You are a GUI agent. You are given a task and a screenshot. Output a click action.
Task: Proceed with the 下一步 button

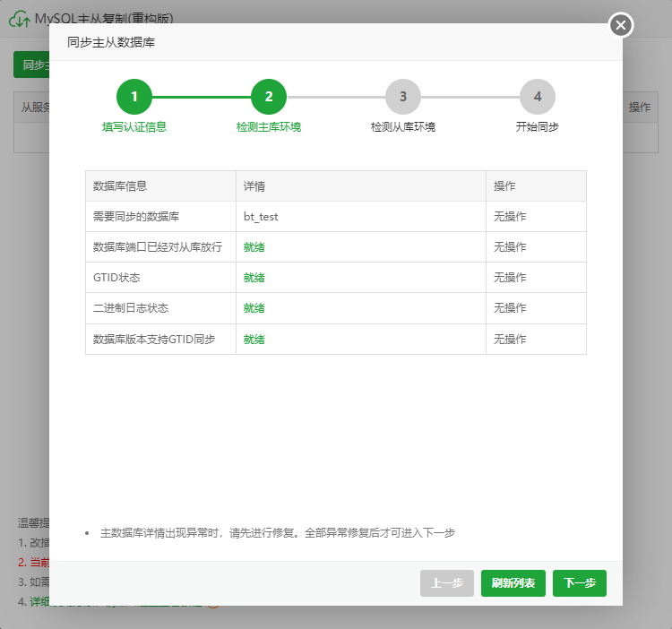pyautogui.click(x=580, y=583)
